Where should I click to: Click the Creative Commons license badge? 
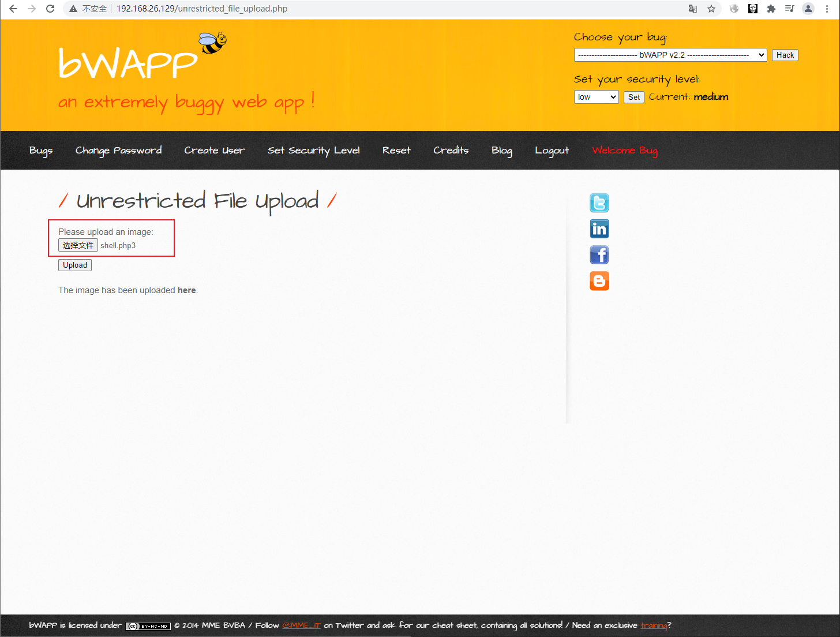click(148, 626)
